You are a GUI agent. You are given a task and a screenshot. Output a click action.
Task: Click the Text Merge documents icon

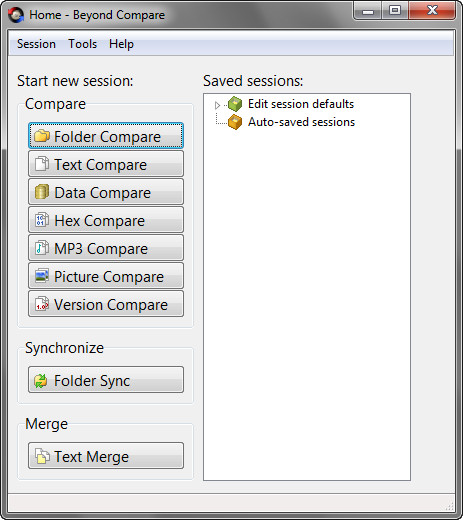pyautogui.click(x=42, y=456)
